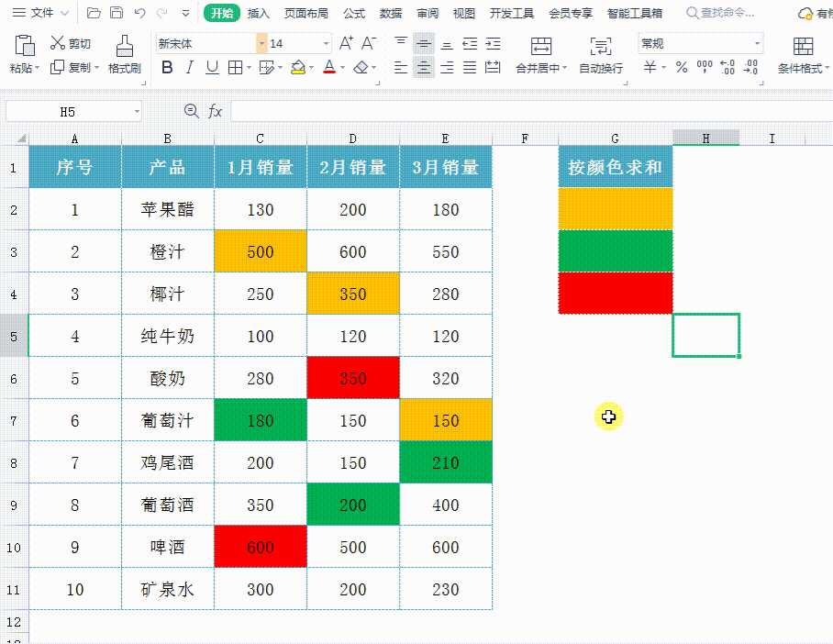The height and width of the screenshot is (644, 833).
Task: Click the magnifier zoom icon near formula bar
Action: (x=191, y=111)
